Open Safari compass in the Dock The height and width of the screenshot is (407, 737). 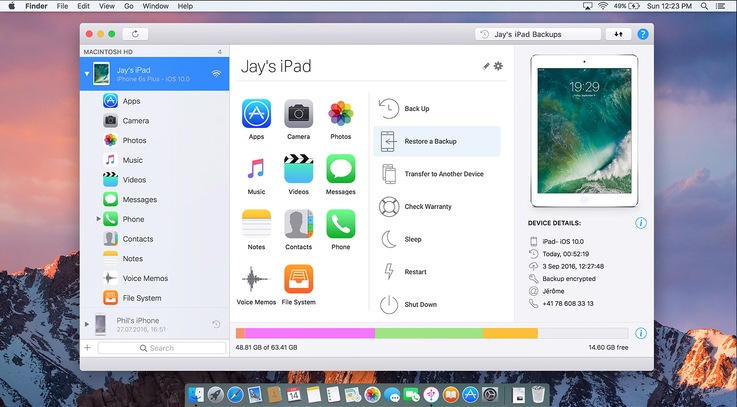click(235, 394)
